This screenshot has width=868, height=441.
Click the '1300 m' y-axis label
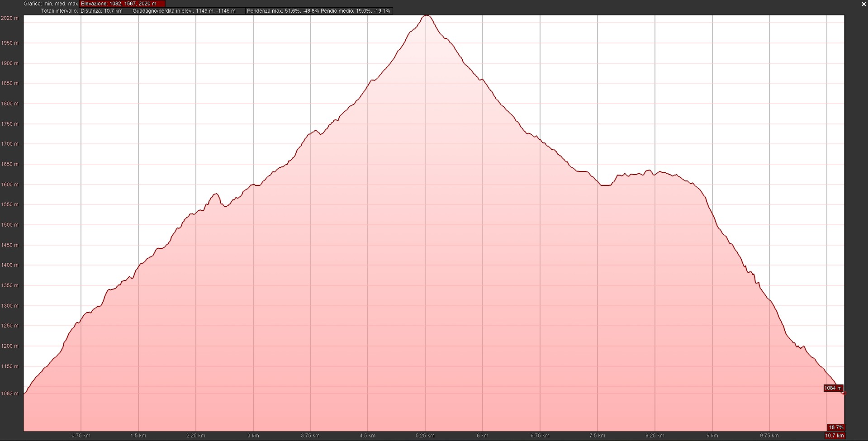tap(9, 306)
